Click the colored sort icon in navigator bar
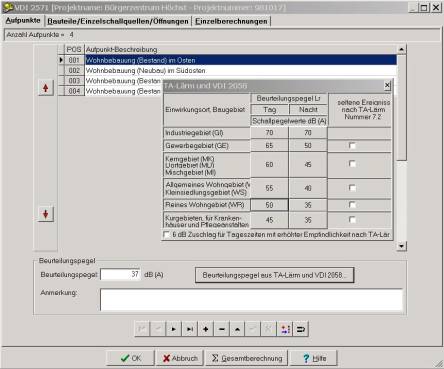Viewport: 444px width, 369px height. coord(285,329)
